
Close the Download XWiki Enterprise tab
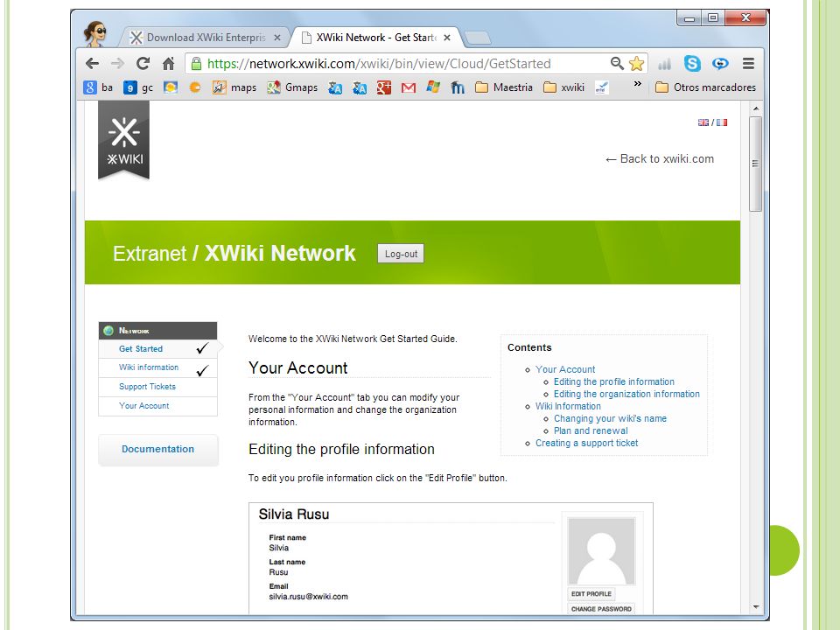tap(277, 38)
